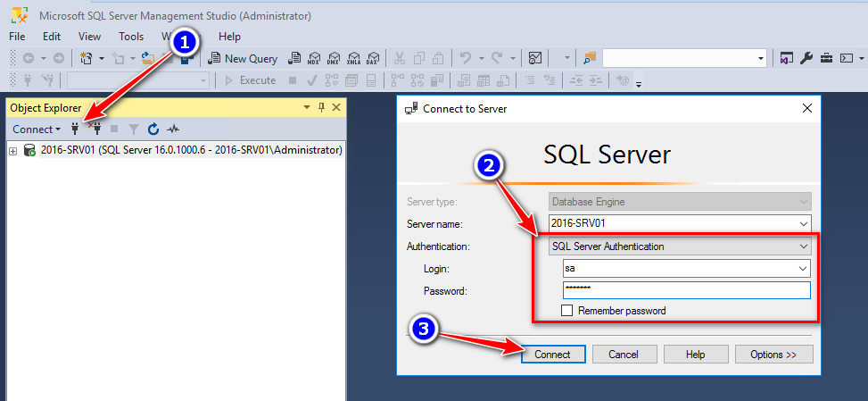This screenshot has width=868, height=401.
Task: Open the wrench Properties icon
Action: point(806,57)
